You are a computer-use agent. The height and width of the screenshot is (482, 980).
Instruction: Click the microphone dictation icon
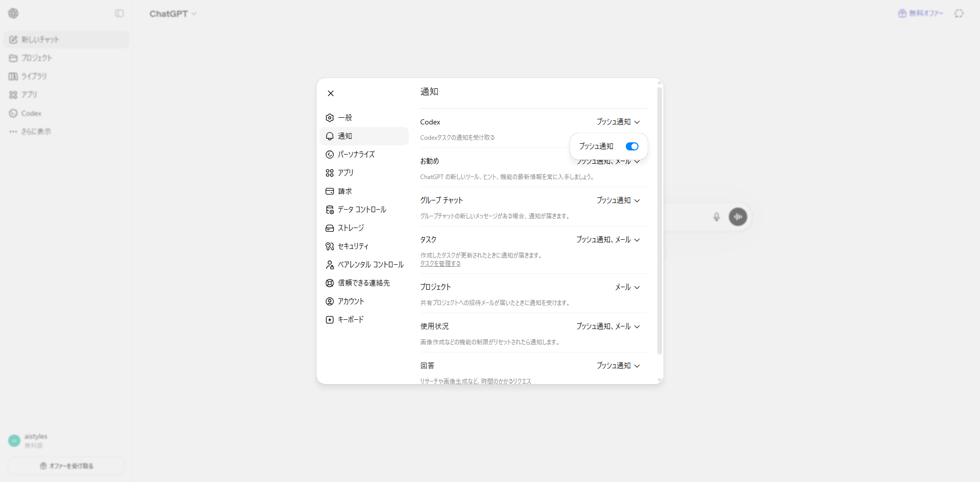(x=717, y=217)
